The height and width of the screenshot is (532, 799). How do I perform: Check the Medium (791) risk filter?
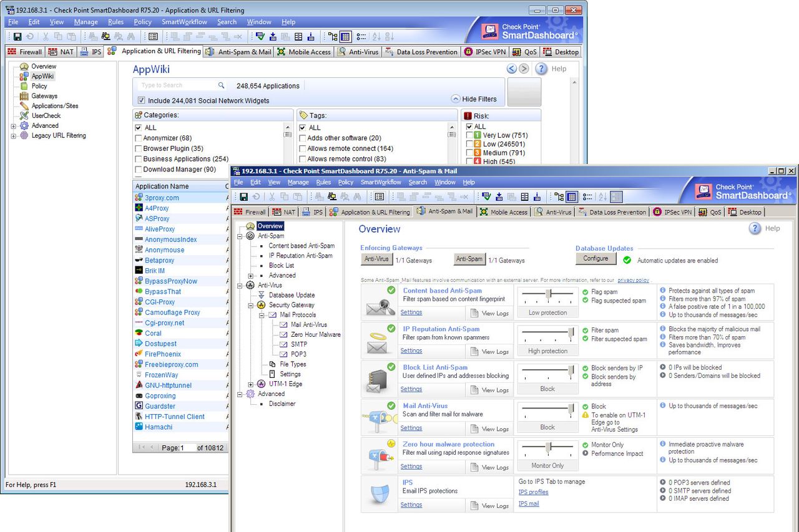pos(469,153)
